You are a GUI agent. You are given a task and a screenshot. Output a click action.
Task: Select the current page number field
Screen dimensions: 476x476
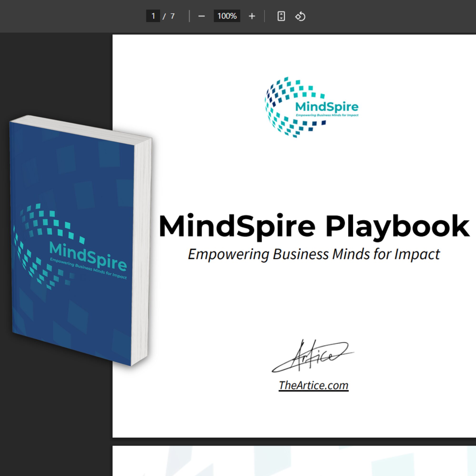[153, 16]
